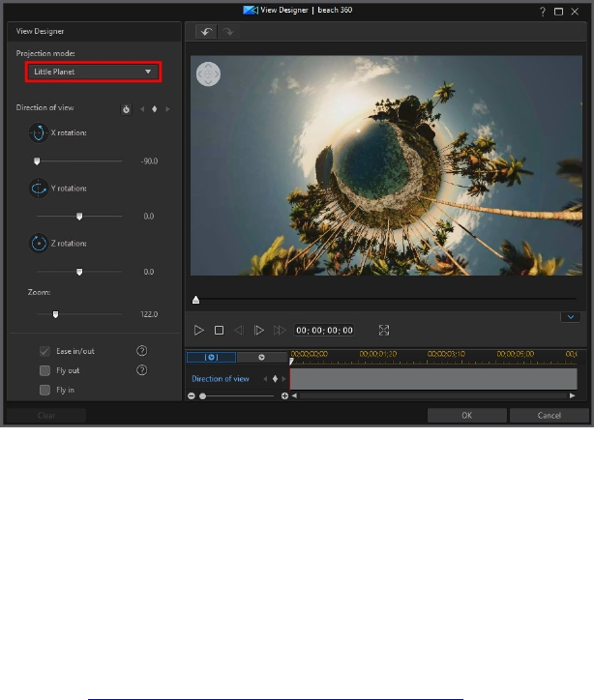Click the timeline ruler at 00;00;03;10

[446, 354]
